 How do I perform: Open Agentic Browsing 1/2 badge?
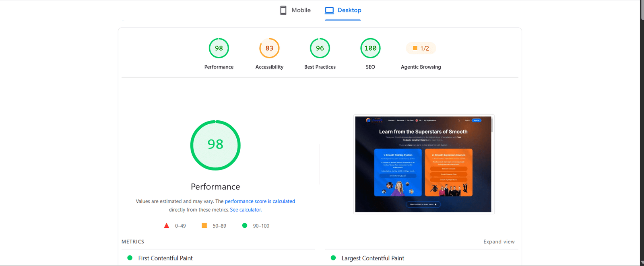pyautogui.click(x=421, y=48)
